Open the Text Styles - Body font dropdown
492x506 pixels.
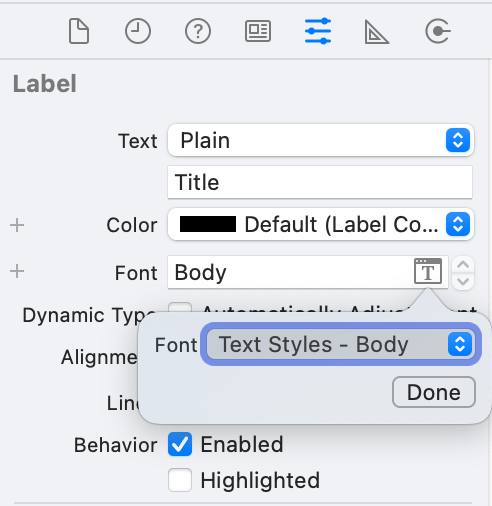pyautogui.click(x=341, y=344)
